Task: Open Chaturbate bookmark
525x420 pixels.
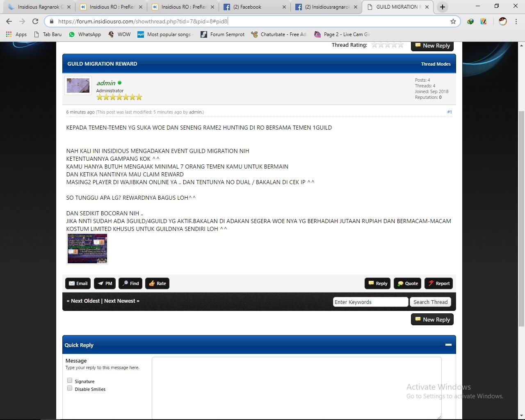Action: [279, 34]
